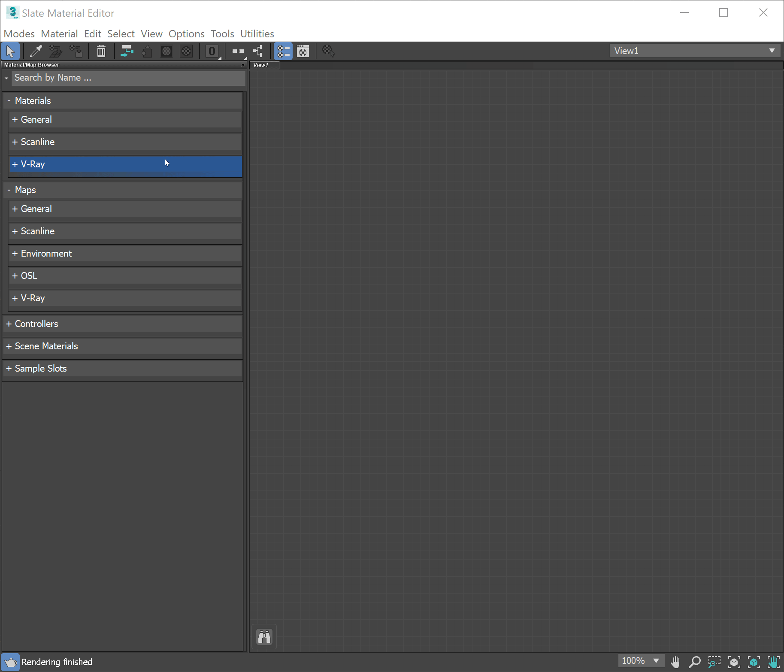This screenshot has height=672, width=784.
Task: Pick material from object with eyedropper tool
Action: (36, 51)
